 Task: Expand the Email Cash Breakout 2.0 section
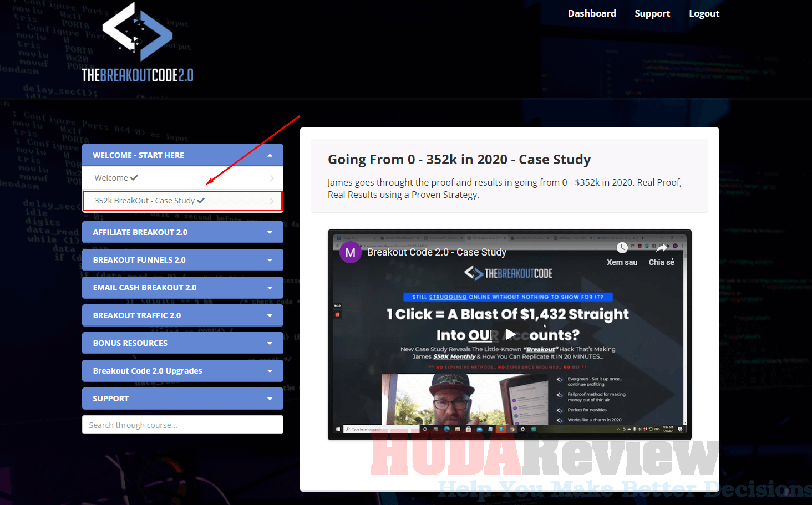pos(182,288)
